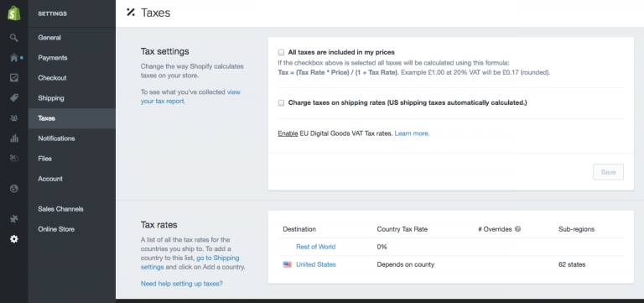644x303 pixels.
Task: Open the search magnifier icon
Action: coord(14,38)
